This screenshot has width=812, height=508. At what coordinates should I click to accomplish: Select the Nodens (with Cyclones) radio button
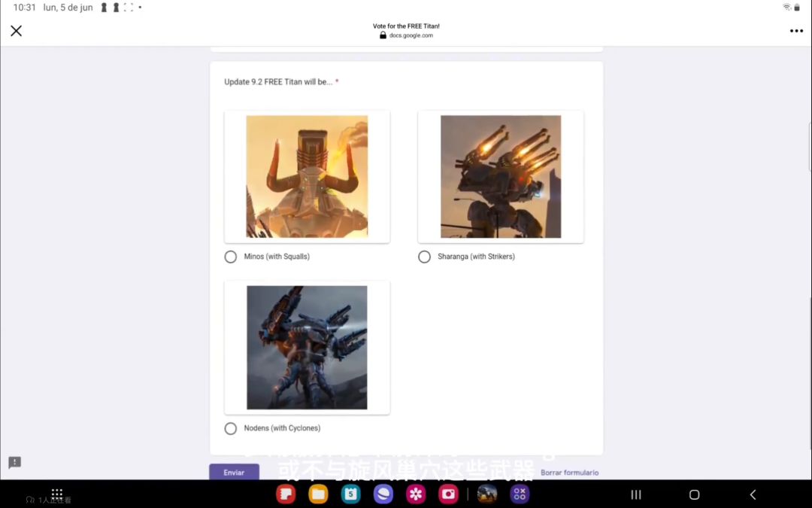231,428
